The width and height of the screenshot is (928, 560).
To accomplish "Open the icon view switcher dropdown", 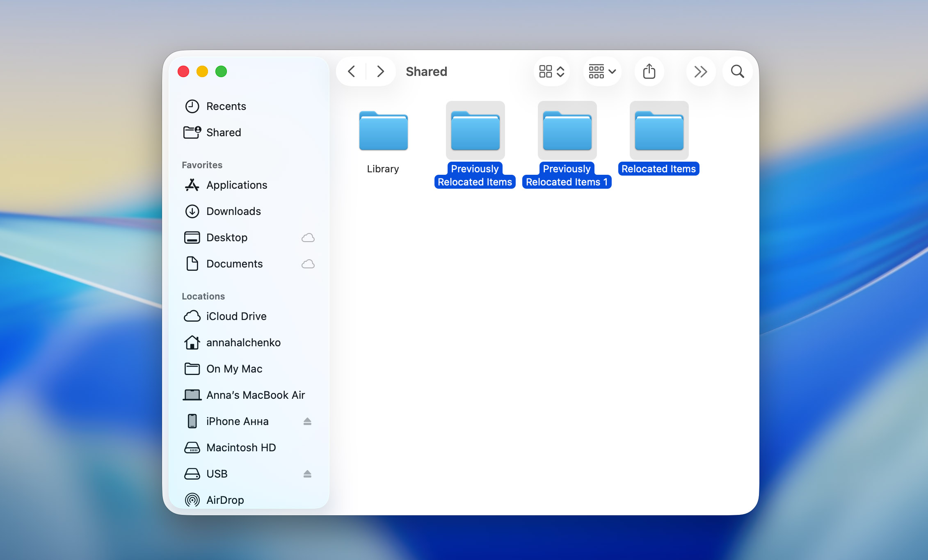I will [552, 71].
